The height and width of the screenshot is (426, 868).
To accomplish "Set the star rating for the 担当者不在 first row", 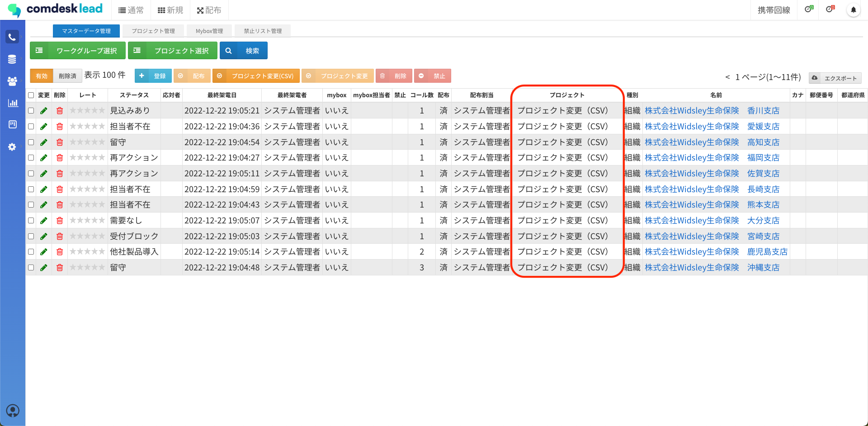I will tap(87, 127).
